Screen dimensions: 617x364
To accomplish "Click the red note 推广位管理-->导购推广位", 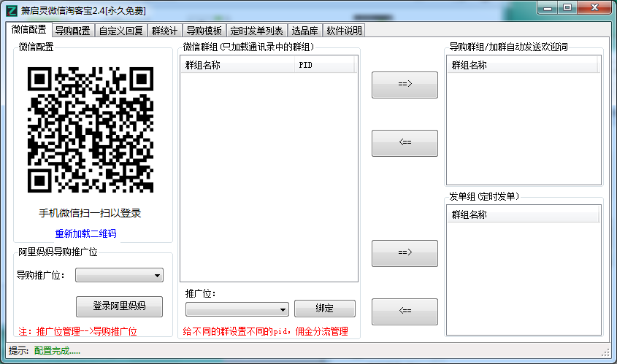I will [x=77, y=331].
